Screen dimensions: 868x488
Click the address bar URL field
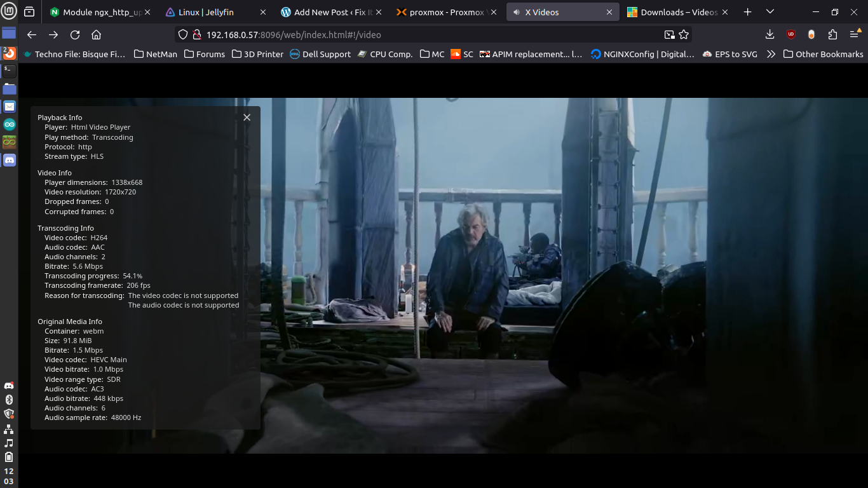(432, 35)
